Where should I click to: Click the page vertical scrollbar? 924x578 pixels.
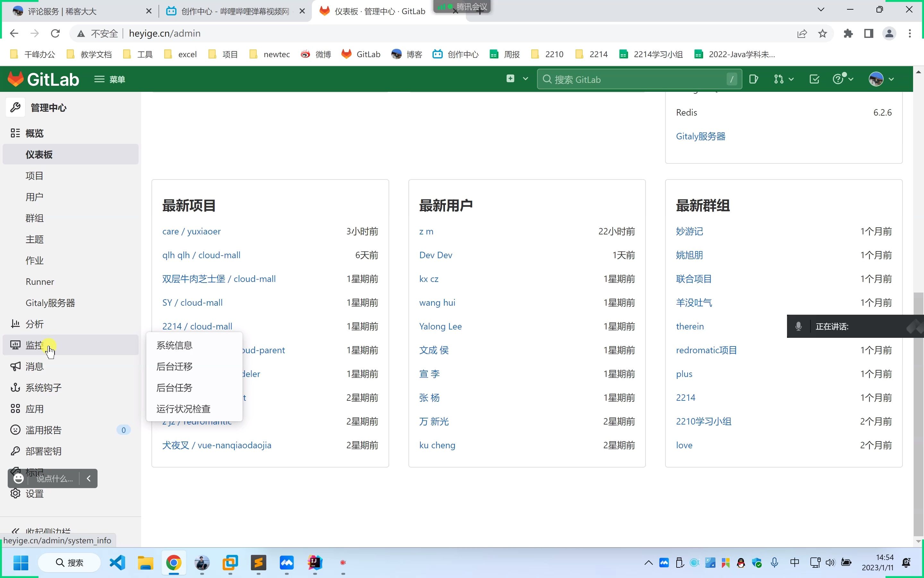(x=918, y=414)
